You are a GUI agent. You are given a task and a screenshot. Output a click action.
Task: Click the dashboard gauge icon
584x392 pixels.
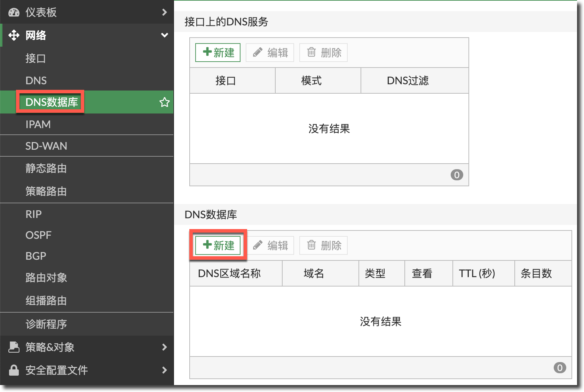click(x=14, y=13)
